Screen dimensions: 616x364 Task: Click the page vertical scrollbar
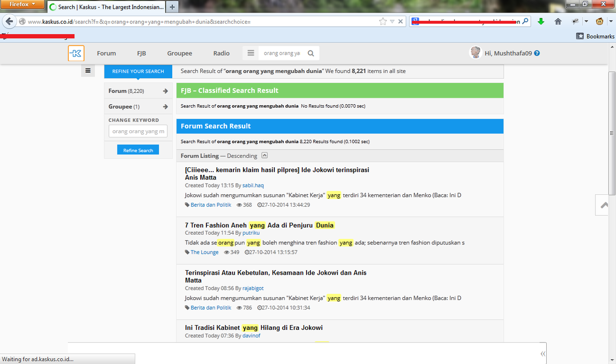pos(612,133)
